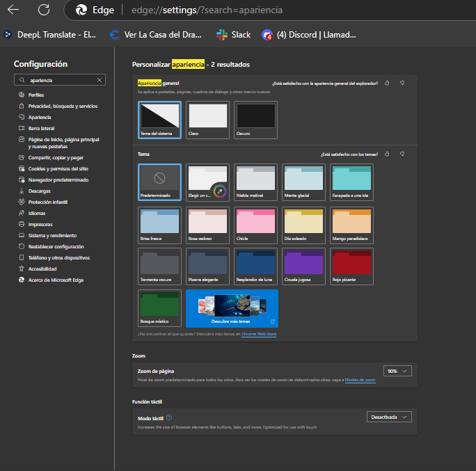Viewport: 476px width, 471px height.
Task: Clear the settings search with the X
Action: pos(100,80)
